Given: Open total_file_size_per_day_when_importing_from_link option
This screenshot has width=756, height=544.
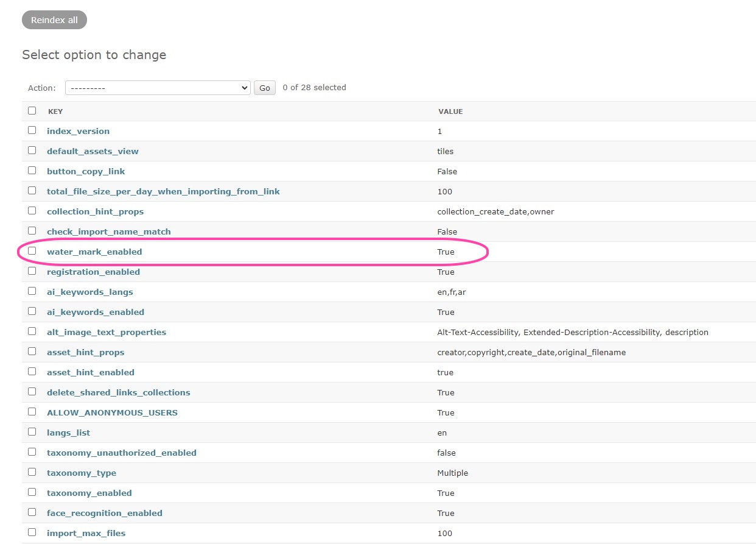Looking at the screenshot, I should pos(163,191).
